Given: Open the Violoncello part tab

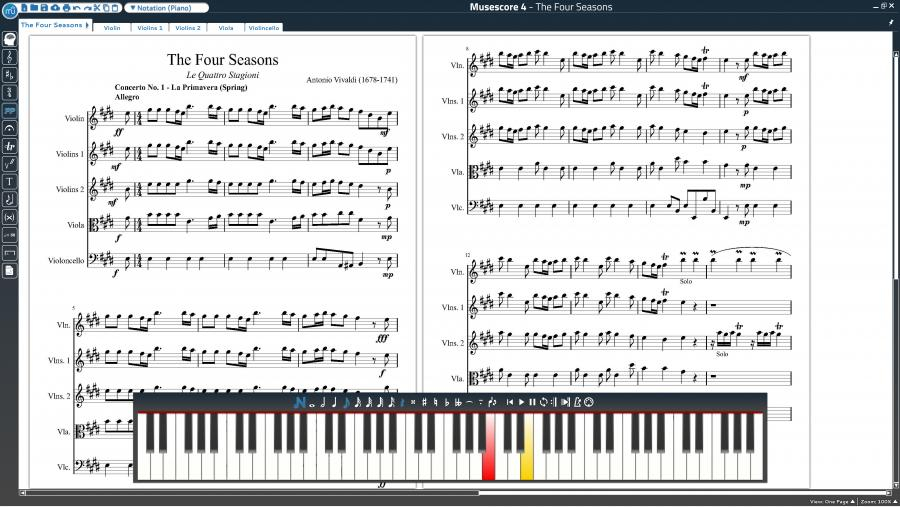Looking at the screenshot, I should click(x=263, y=28).
